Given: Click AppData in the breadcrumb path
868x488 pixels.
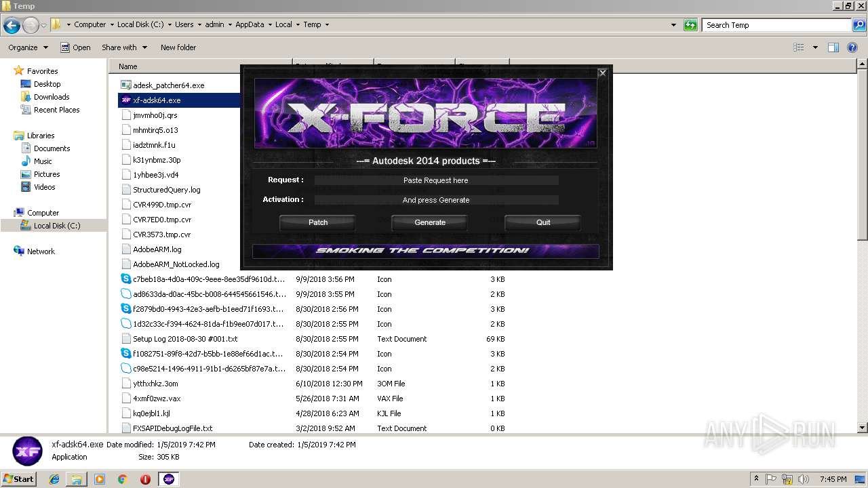Looking at the screenshot, I should tap(250, 24).
